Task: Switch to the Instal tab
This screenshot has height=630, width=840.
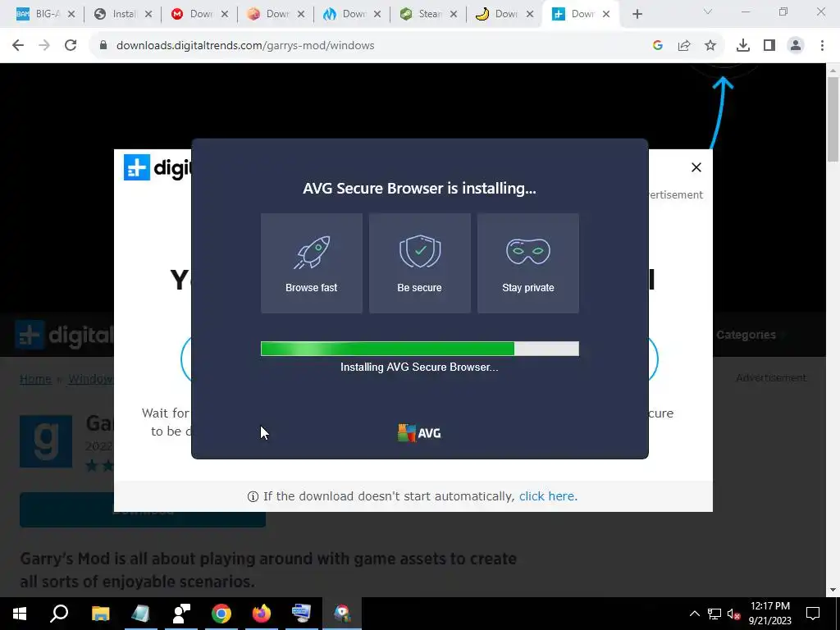Action: click(x=123, y=14)
